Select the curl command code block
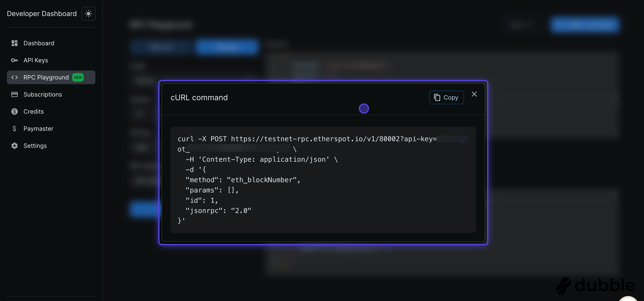 [x=323, y=180]
